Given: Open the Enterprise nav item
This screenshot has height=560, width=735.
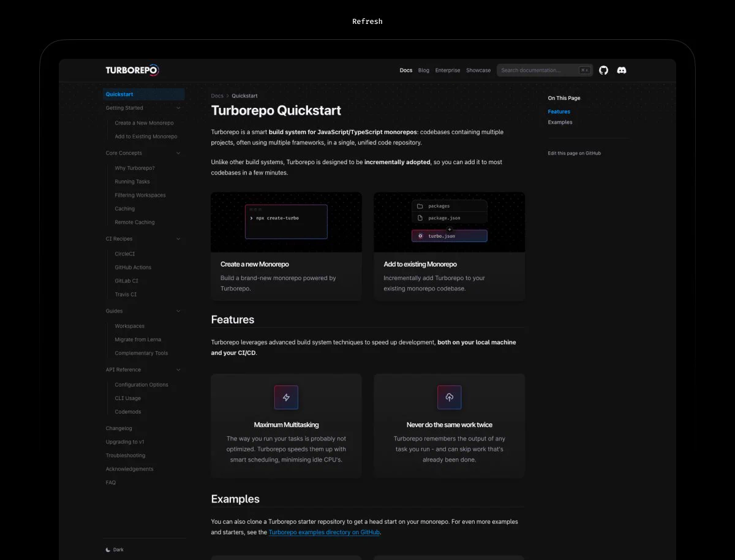Looking at the screenshot, I should click(448, 70).
